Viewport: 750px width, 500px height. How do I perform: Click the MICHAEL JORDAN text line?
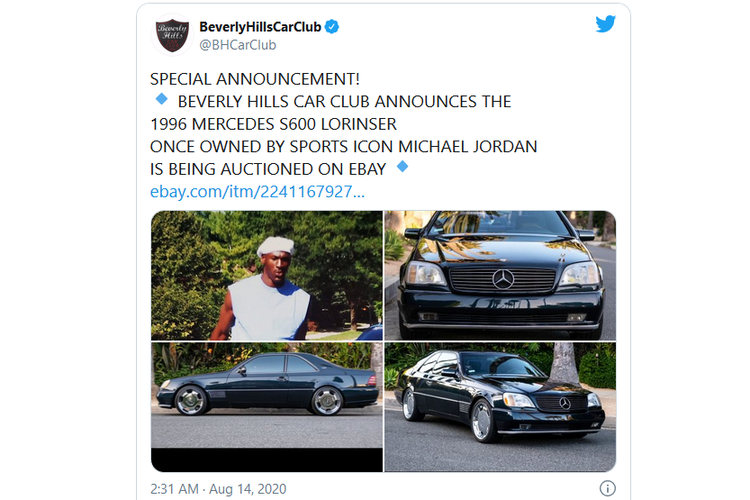tap(468, 146)
